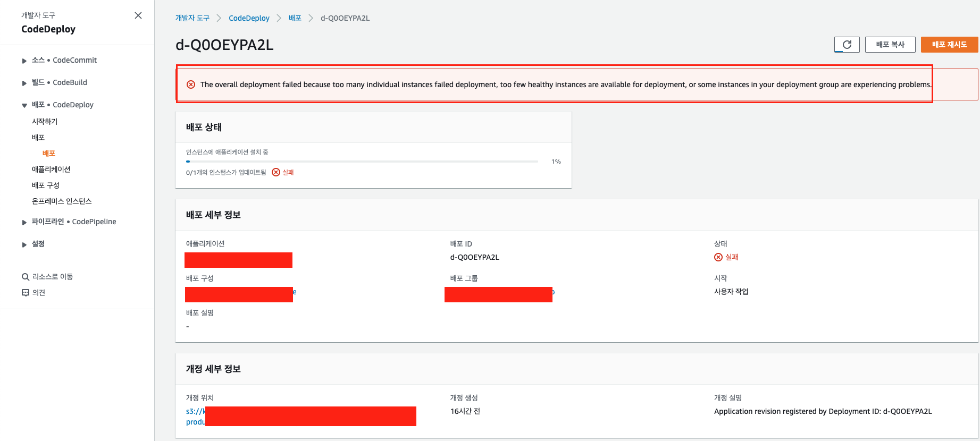The height and width of the screenshot is (441, 980).
Task: Refresh the deployment page
Action: pos(847,45)
